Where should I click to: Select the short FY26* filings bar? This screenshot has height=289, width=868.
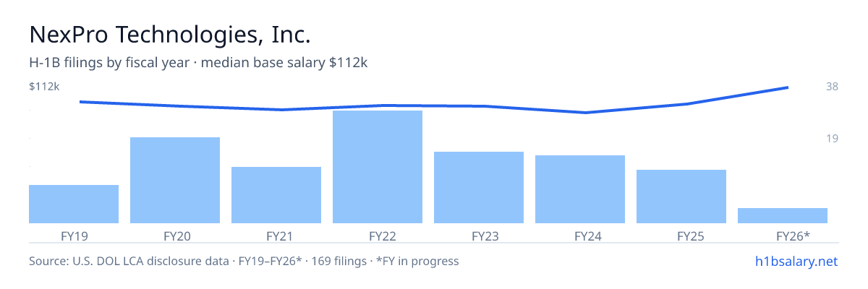(783, 215)
